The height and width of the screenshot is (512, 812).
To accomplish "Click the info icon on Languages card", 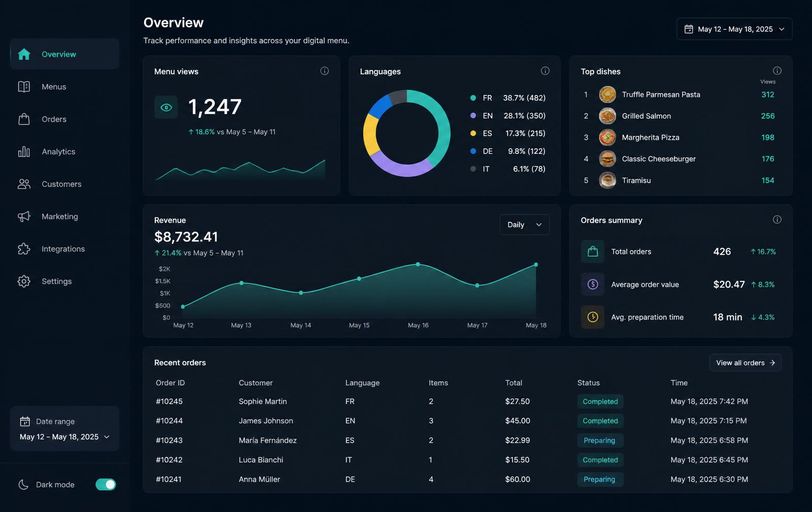I will coord(545,71).
